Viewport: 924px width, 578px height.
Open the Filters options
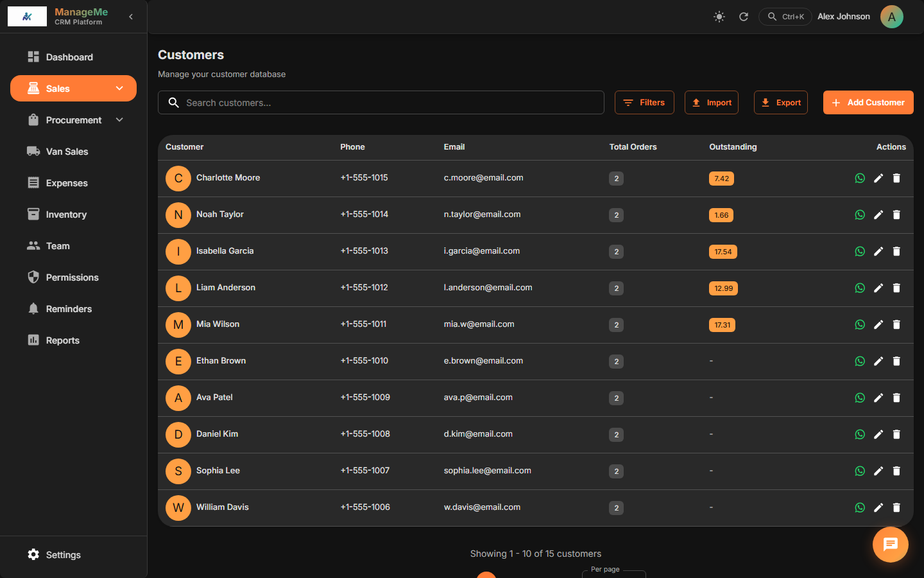[644, 103]
